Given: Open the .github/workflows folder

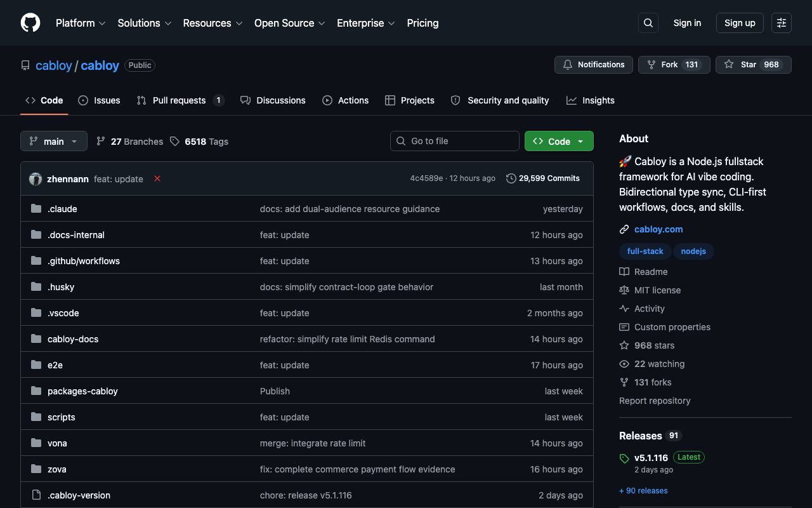Looking at the screenshot, I should [84, 261].
